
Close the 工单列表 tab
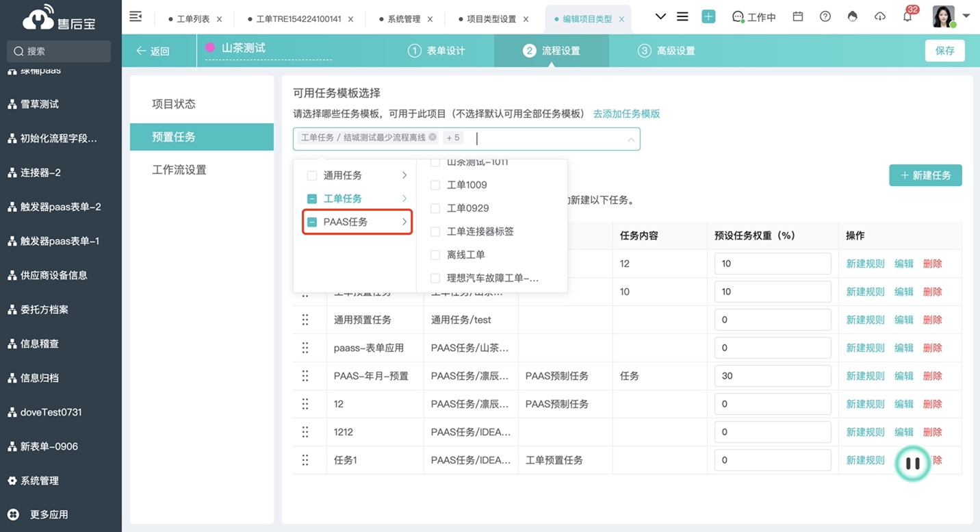pos(219,19)
